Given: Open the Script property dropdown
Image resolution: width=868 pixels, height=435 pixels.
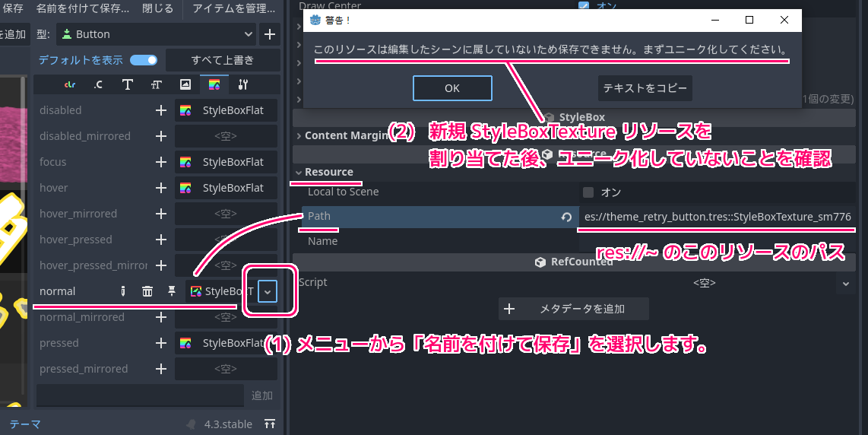Looking at the screenshot, I should 845,284.
